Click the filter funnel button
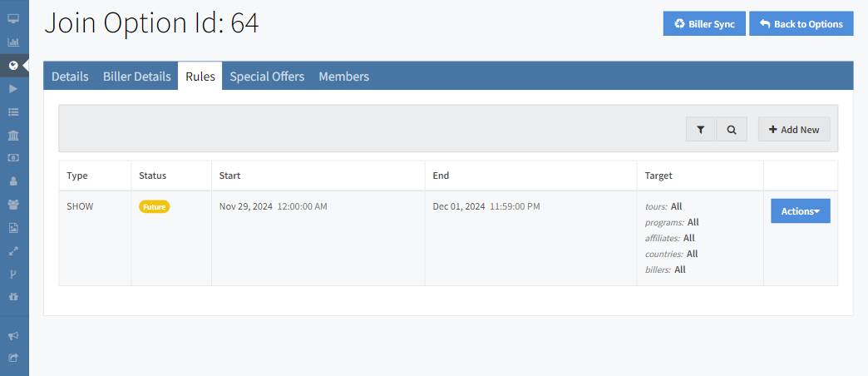 [701, 130]
